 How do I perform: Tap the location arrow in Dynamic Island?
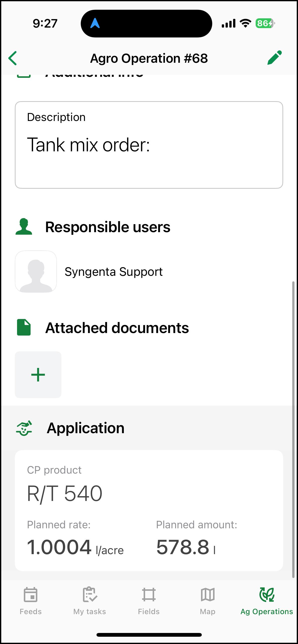point(95,23)
